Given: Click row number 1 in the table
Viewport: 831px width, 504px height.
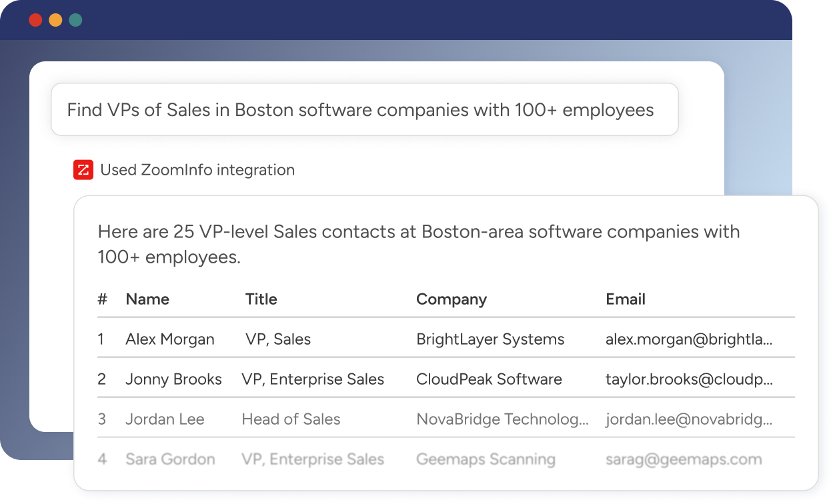Looking at the screenshot, I should [101, 339].
